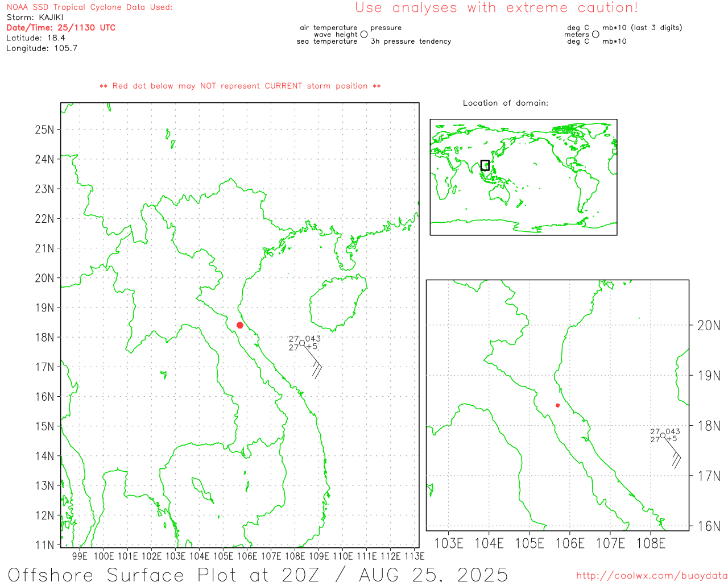Click the 110E longitude label
Viewport: 728px width, 582px height.
coord(342,556)
